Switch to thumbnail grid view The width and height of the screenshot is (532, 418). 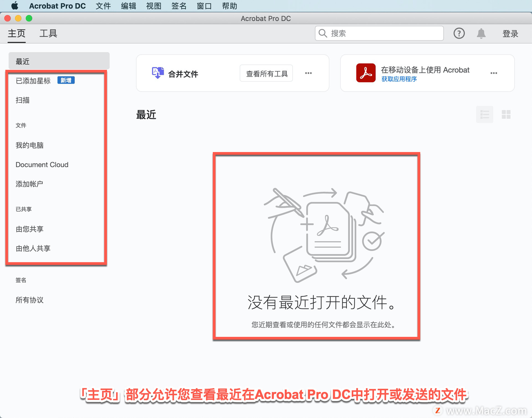[506, 114]
